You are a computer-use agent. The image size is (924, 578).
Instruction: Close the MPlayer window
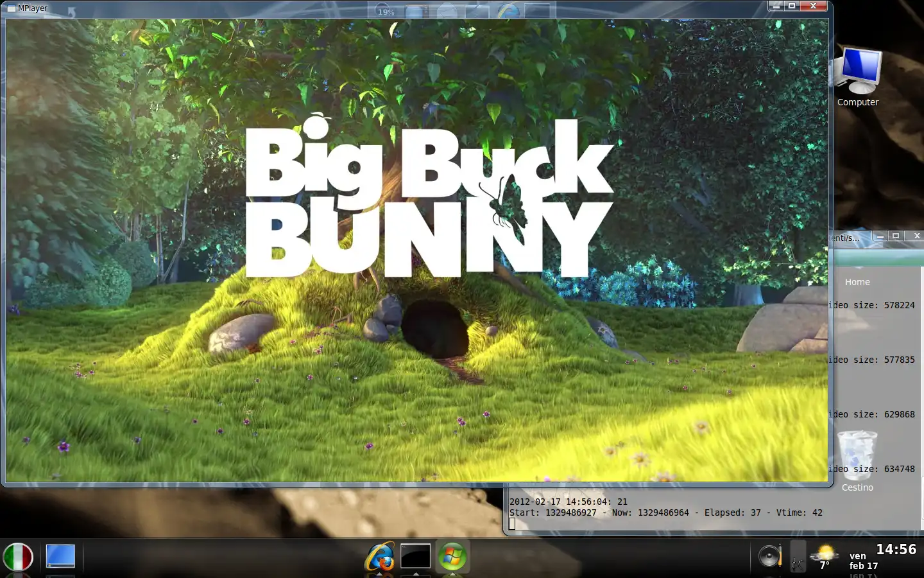point(814,6)
